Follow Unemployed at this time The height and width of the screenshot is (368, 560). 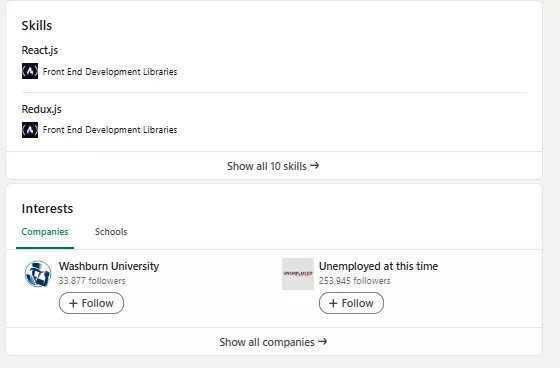[351, 303]
